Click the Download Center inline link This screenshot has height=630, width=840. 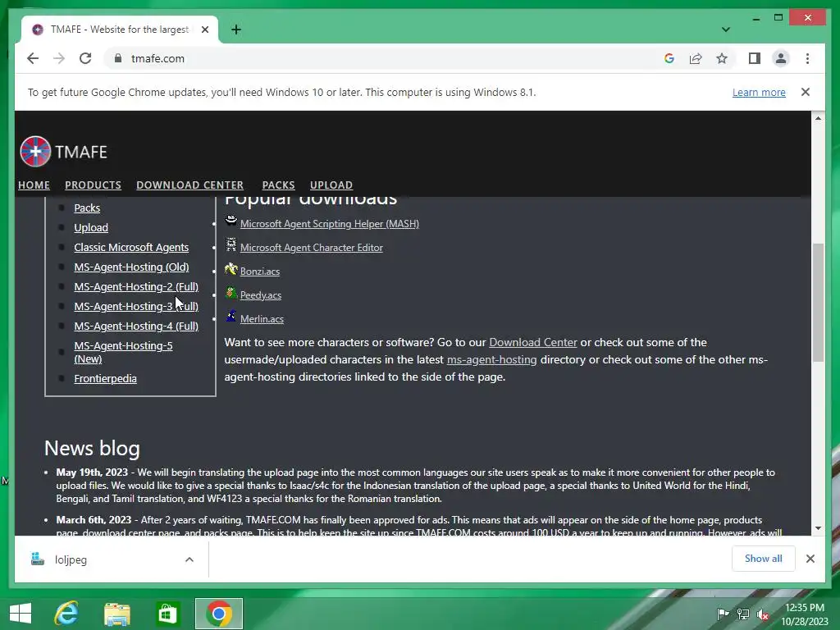point(533,342)
